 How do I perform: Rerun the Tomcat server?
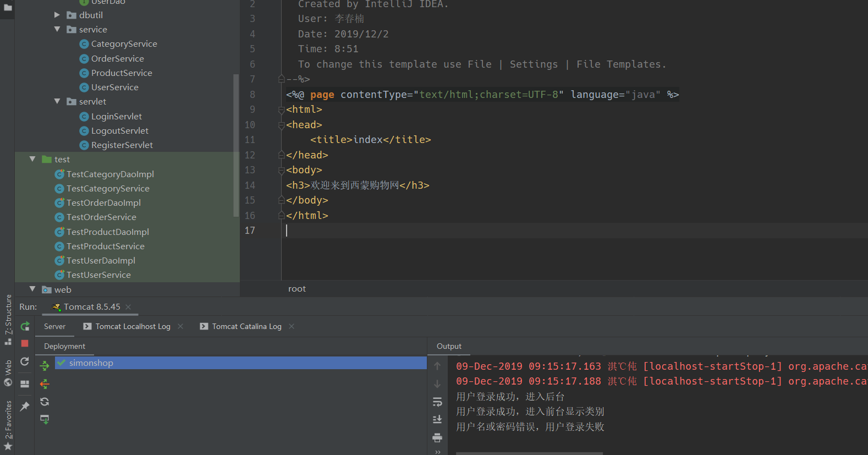click(x=25, y=326)
